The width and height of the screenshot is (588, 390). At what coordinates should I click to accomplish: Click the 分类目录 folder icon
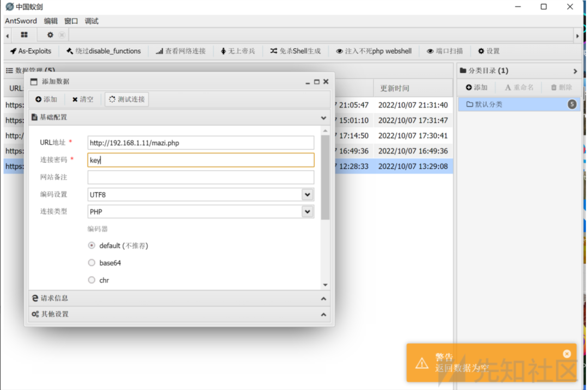[x=463, y=70]
